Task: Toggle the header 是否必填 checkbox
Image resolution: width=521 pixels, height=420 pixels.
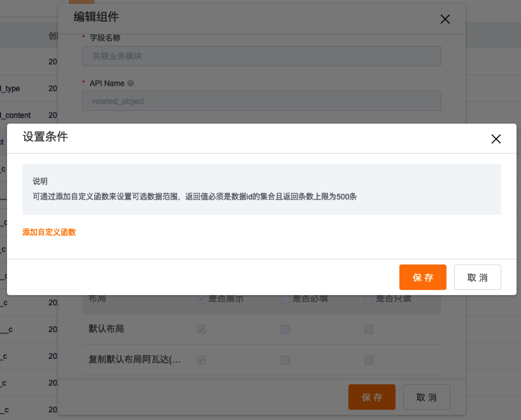Action: click(284, 299)
